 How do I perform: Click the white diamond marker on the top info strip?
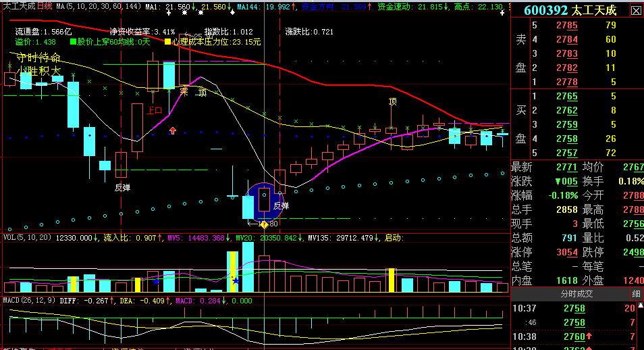pos(232,13)
